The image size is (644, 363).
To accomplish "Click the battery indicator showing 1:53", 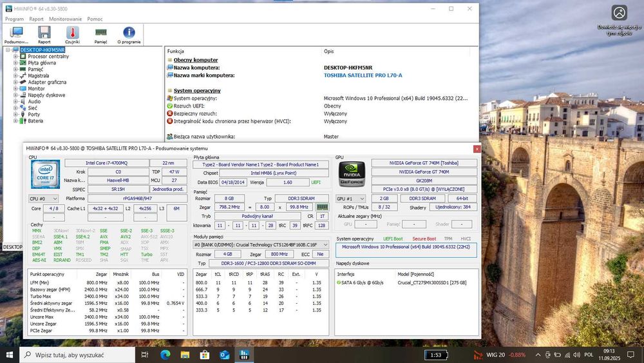I will [x=436, y=355].
